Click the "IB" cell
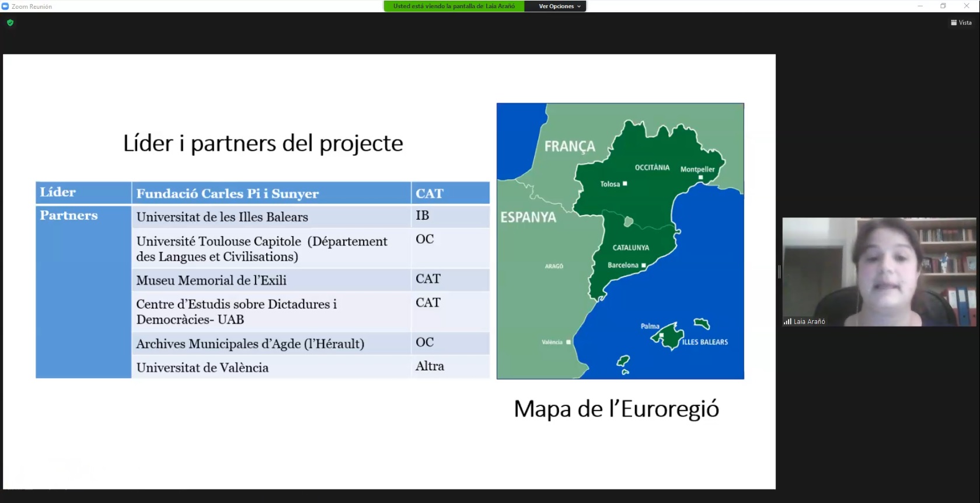 click(450, 216)
